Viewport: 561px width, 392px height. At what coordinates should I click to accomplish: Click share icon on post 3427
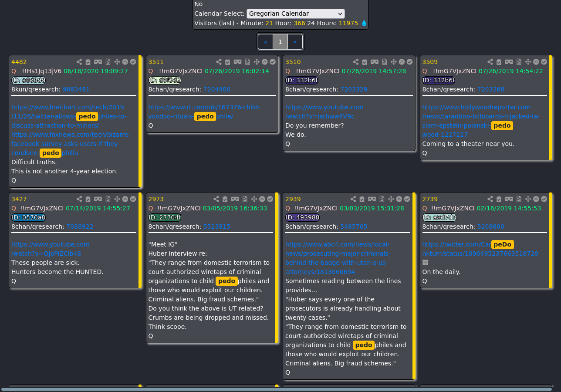79,199
